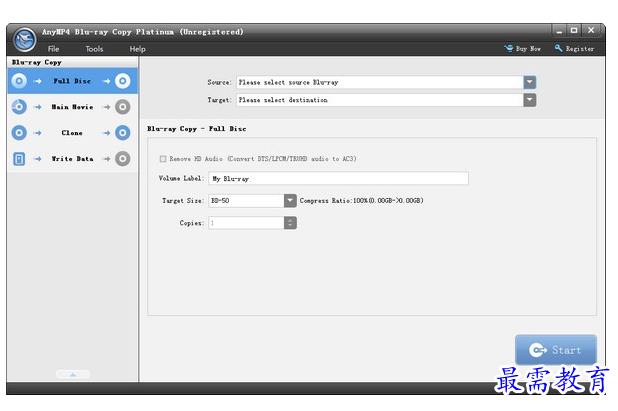Image resolution: width=618 pixels, height=411 pixels.
Task: Click the 'Blu-ray Copy - Full Disc' heading
Action: click(197, 129)
